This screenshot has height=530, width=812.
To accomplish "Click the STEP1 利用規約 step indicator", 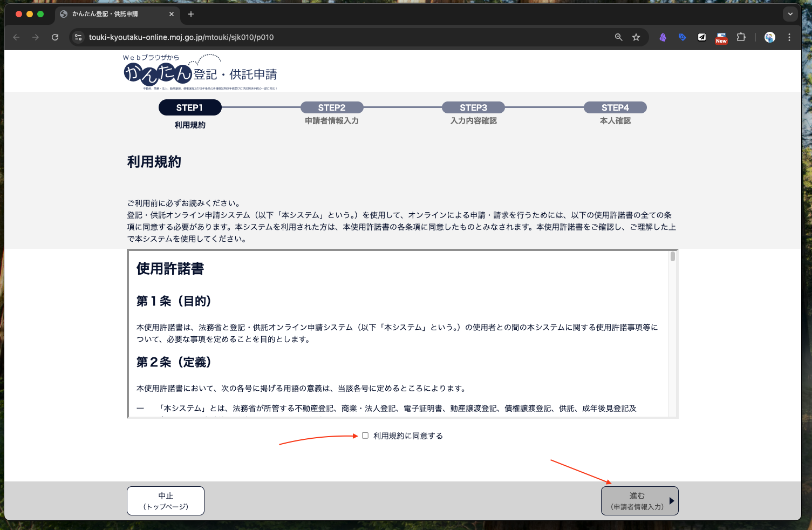I will click(x=190, y=108).
